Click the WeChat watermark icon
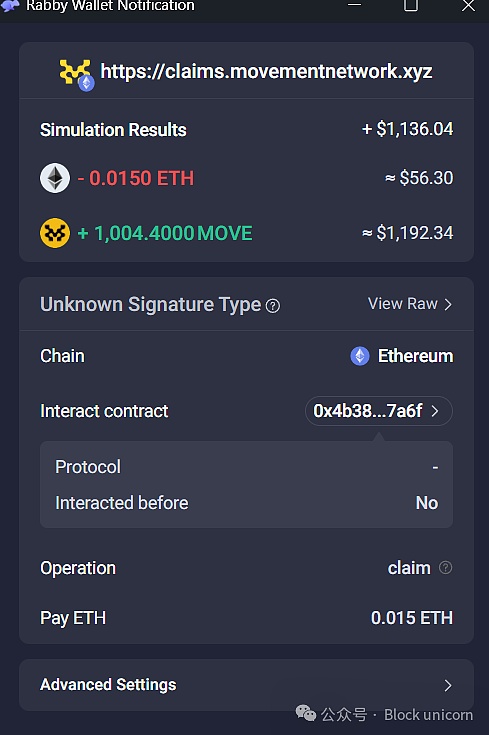Screen dimensions: 489x735 [x=305, y=713]
